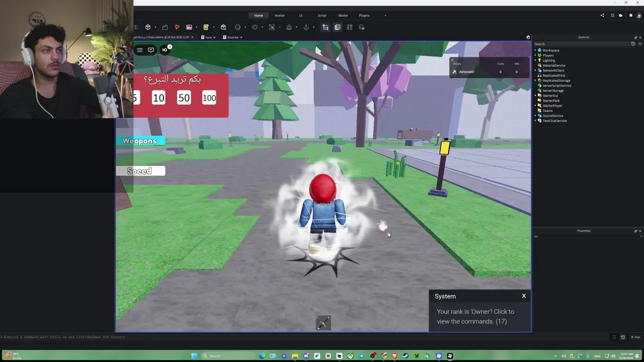Select the sword in the hotbar slot

323,323
